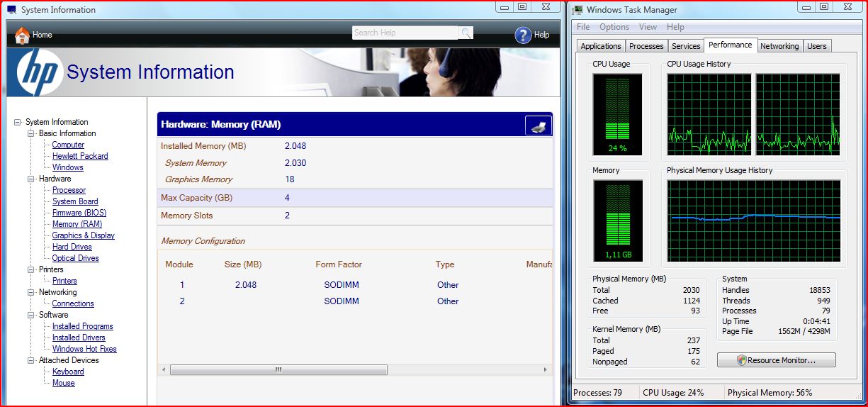Click the scrollbar right arrow in memory table
Viewport: 868px width, 407px height.
point(545,369)
